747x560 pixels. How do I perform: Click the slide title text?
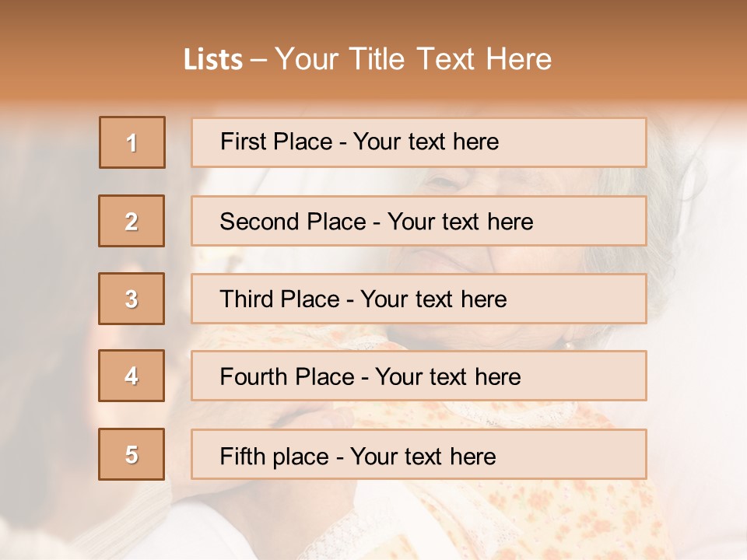click(x=368, y=59)
